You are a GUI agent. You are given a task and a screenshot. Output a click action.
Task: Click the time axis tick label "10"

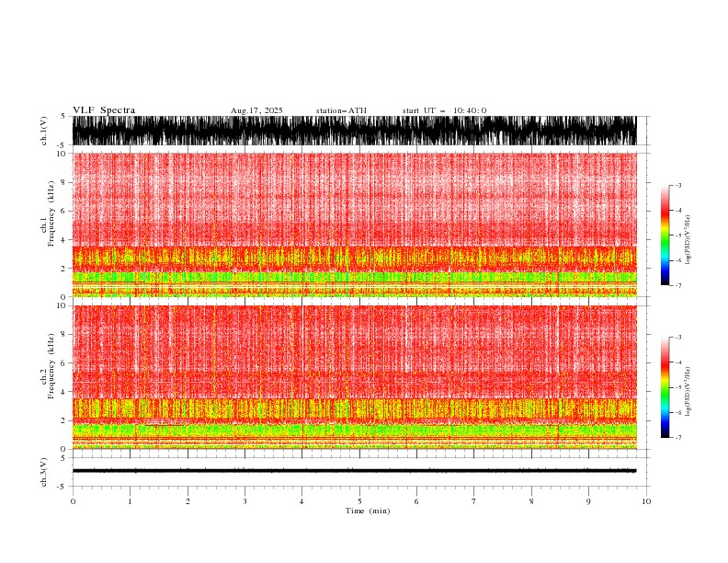646,501
